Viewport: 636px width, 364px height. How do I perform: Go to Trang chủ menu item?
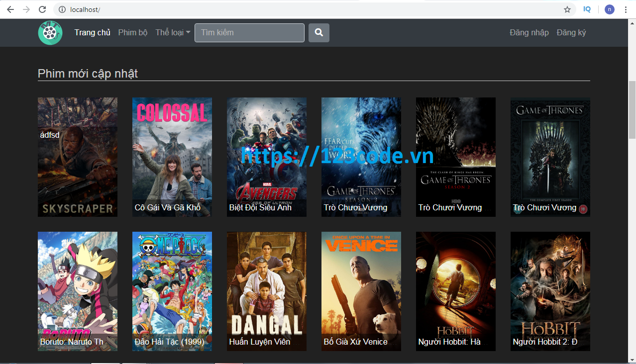click(x=92, y=33)
